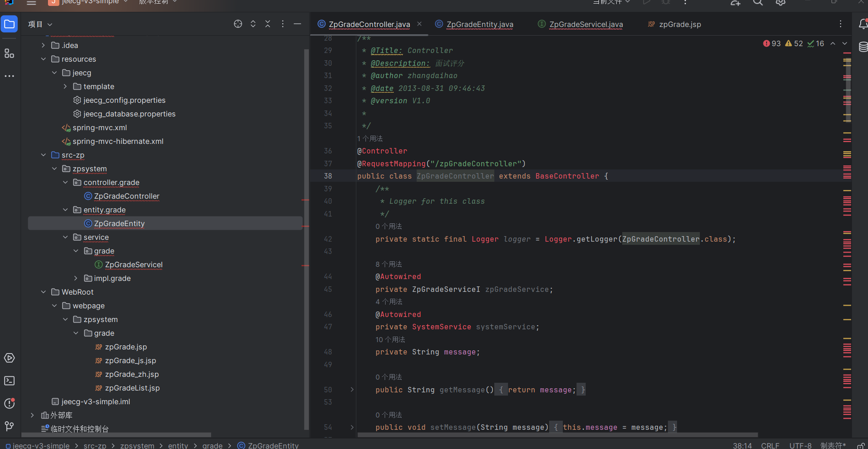The width and height of the screenshot is (868, 449).
Task: Open IDE settings gear icon
Action: 781,2
